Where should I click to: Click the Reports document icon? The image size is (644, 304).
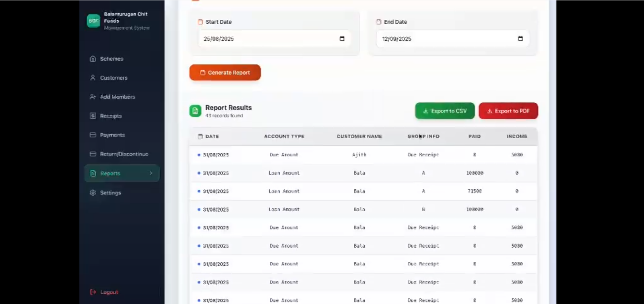click(x=93, y=173)
